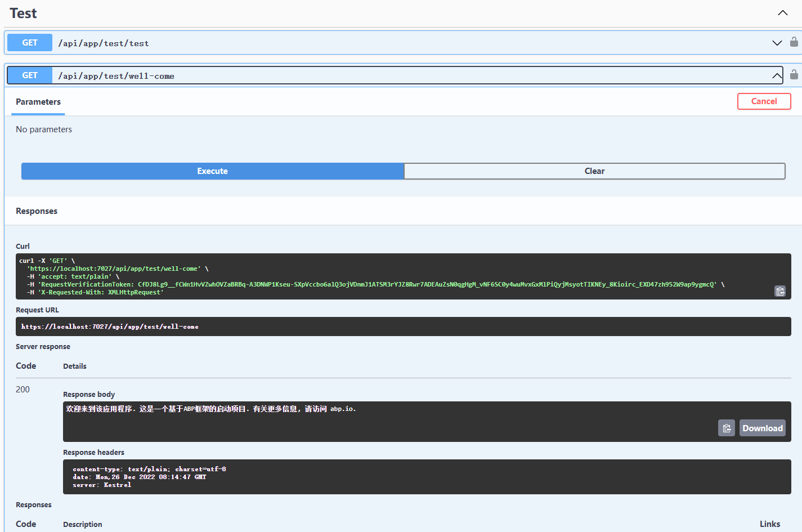
Task: Click the Request URL label
Action: 37,310
